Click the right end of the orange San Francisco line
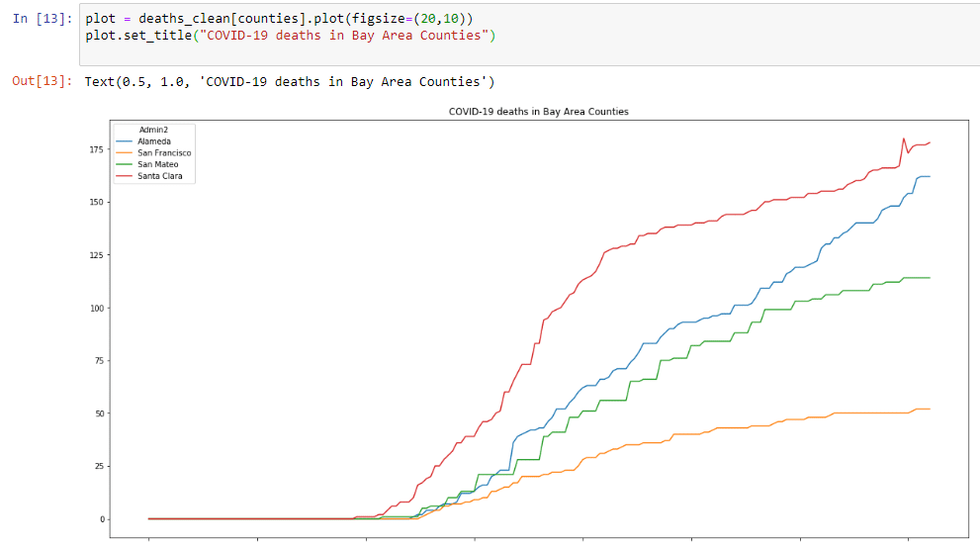Viewport: 980px width, 550px height. [x=930, y=409]
